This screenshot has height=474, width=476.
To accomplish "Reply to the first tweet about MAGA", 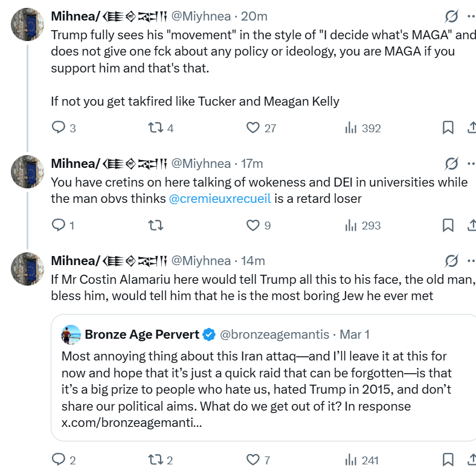I will [59, 128].
